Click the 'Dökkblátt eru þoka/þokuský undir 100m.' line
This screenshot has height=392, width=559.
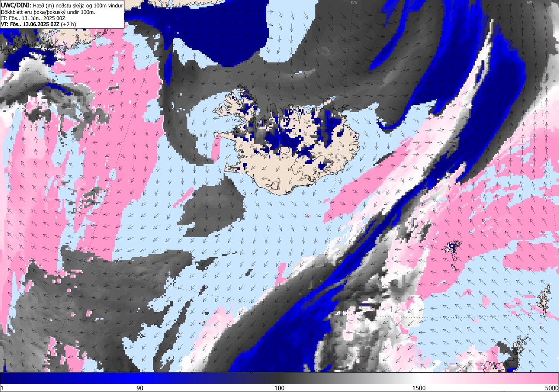48,12
